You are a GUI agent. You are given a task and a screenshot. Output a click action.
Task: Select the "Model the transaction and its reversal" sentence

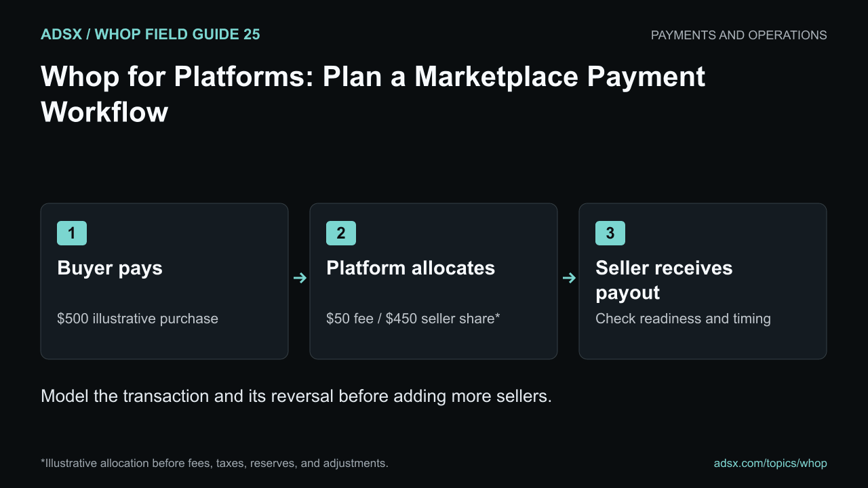tap(296, 396)
